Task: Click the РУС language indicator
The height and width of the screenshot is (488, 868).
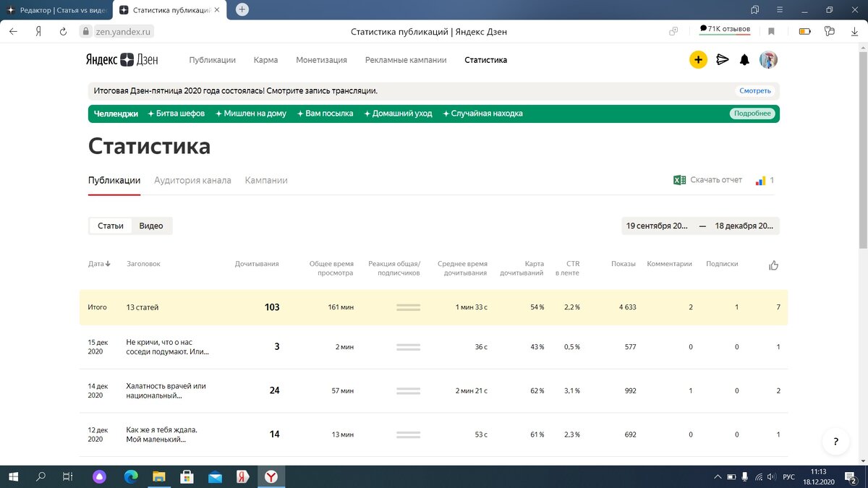Action: (789, 477)
